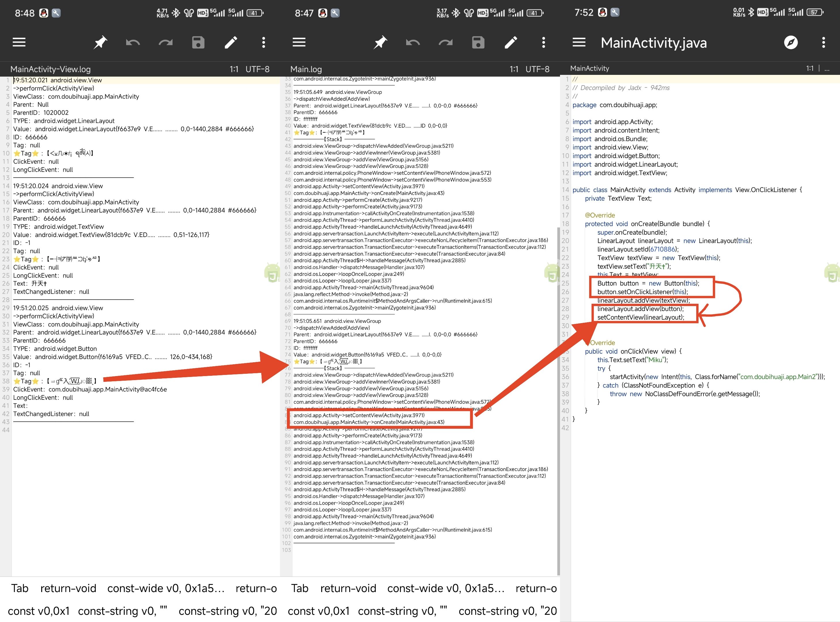
Task: Insert return-void snippet in MainActivity-View.log bottom bar
Action: 68,588
